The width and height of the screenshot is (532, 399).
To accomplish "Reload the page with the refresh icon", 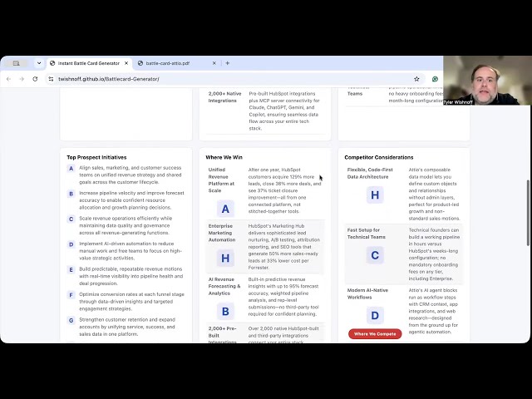I will coord(35,79).
